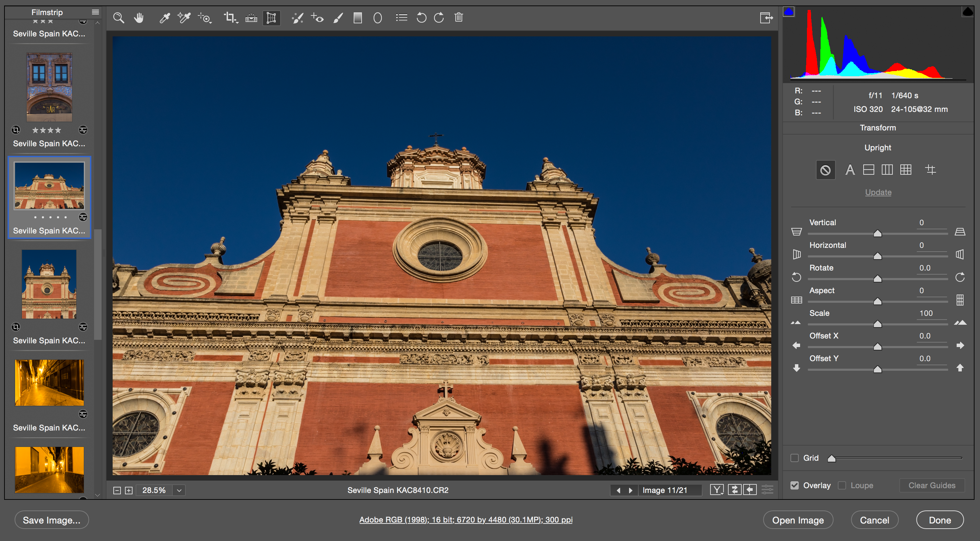
Task: Enable the Grid checkbox
Action: click(x=794, y=458)
